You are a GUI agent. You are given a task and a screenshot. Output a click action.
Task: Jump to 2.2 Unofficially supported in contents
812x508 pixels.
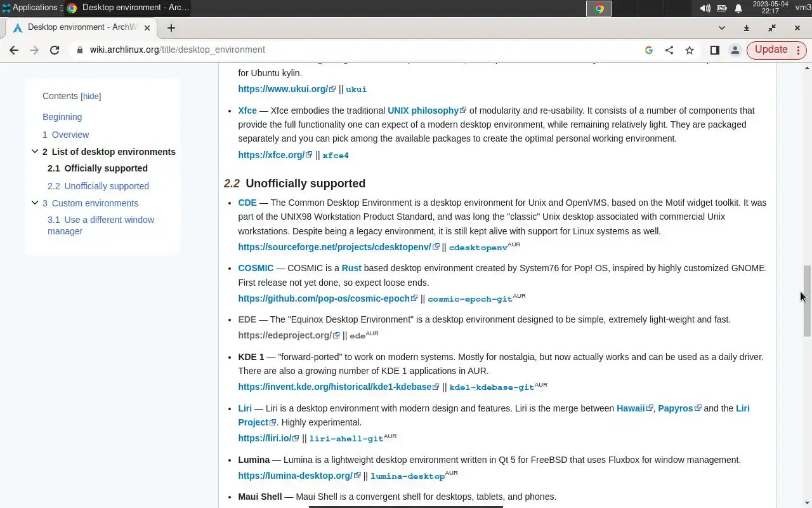[98, 186]
